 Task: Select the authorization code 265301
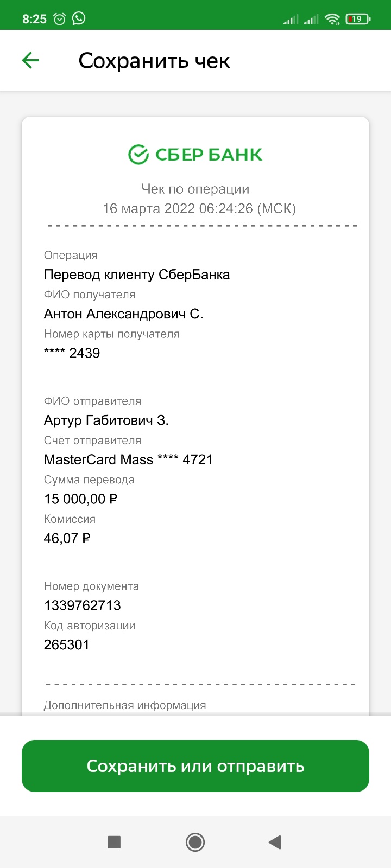66,644
